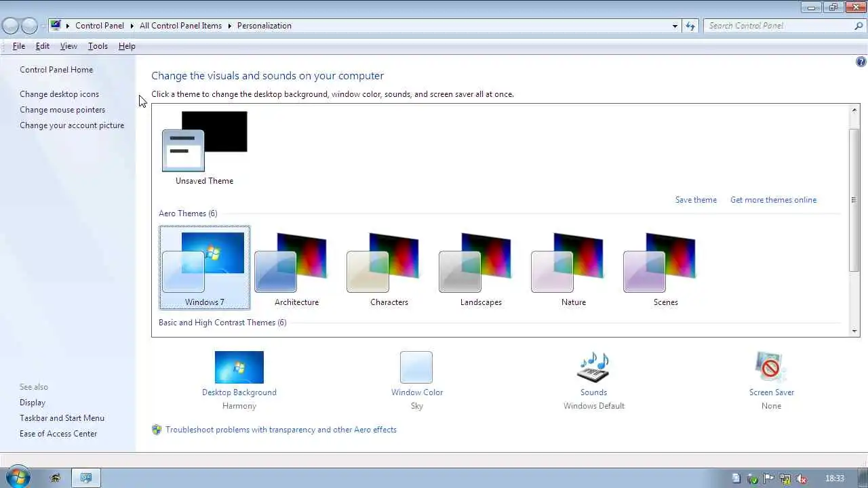Open the Windows Start orb

click(18, 477)
